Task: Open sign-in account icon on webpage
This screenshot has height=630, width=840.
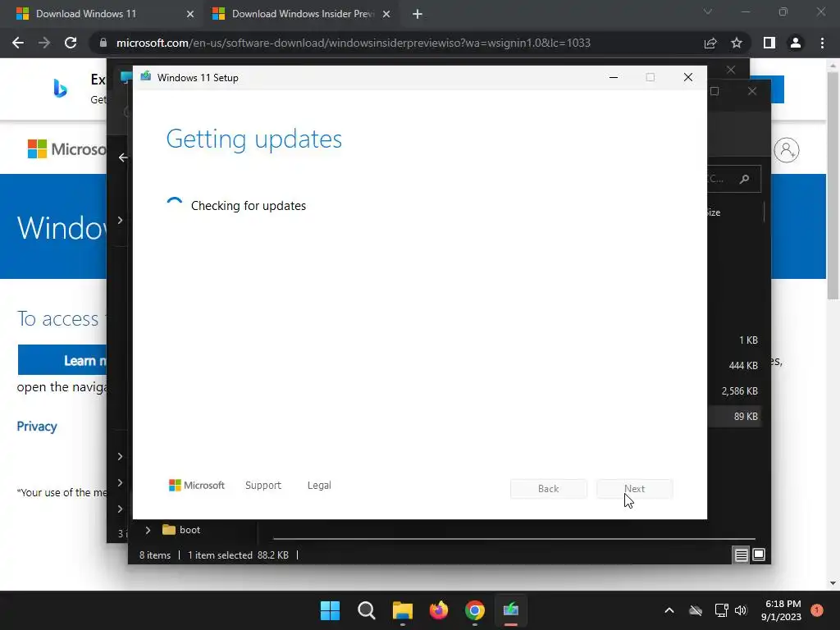Action: tap(786, 150)
